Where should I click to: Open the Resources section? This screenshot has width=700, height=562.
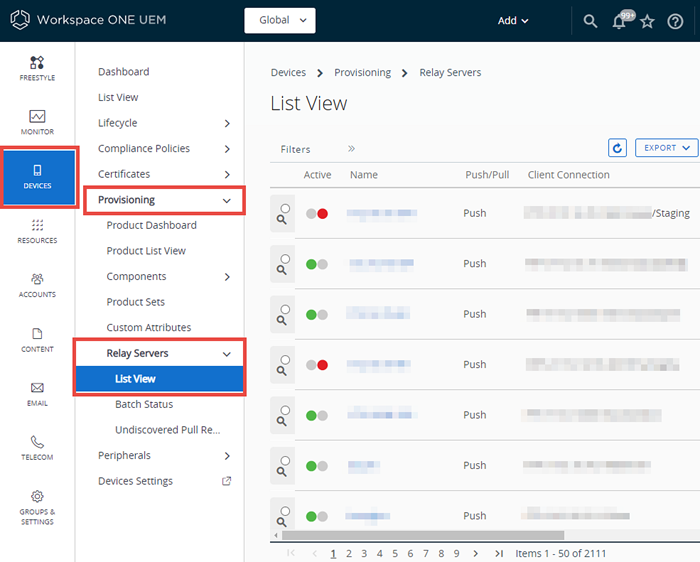click(37, 231)
